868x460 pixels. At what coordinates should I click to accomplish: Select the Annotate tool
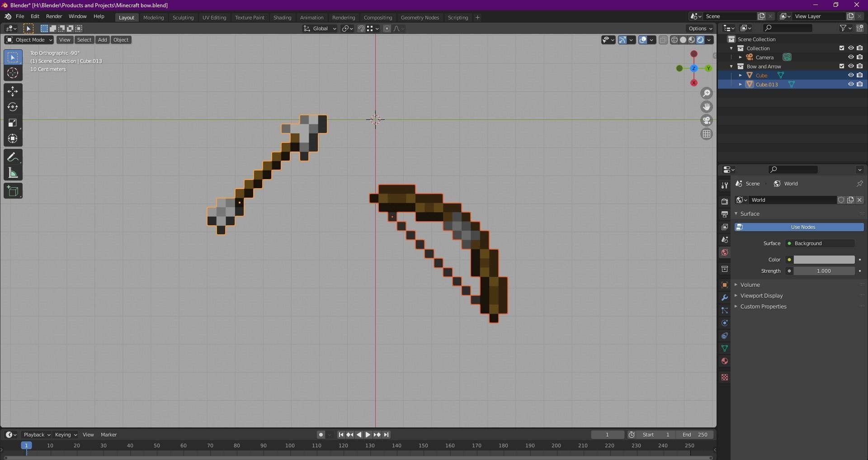click(12, 156)
